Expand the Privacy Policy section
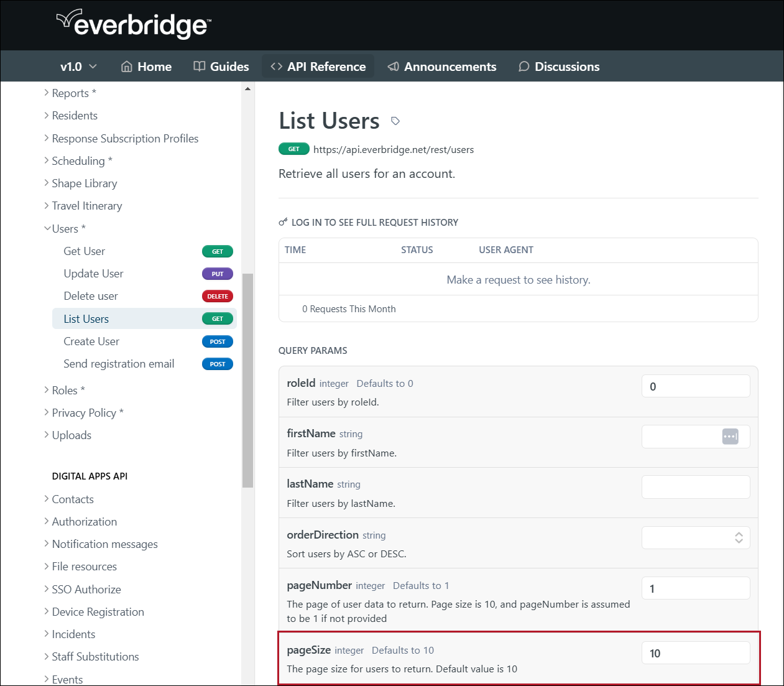The height and width of the screenshot is (686, 784). 84,412
